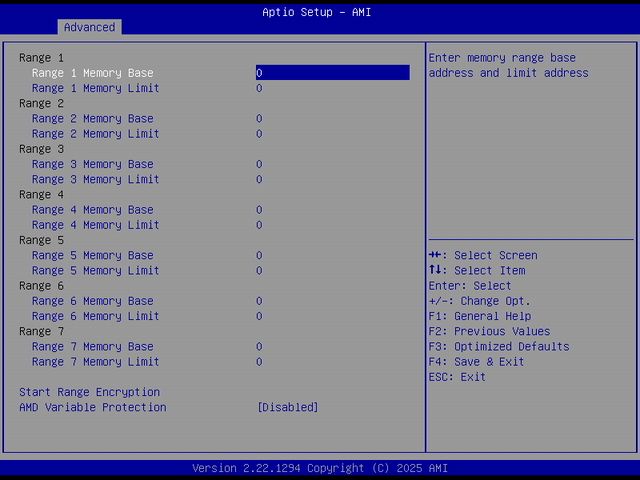Select Range 6 Memory Limit setting
Screen dimensions: 640x480
(x=96, y=316)
